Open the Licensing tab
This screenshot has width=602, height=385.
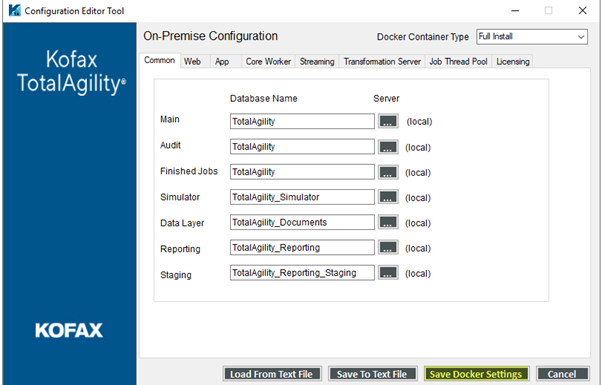pyautogui.click(x=513, y=61)
